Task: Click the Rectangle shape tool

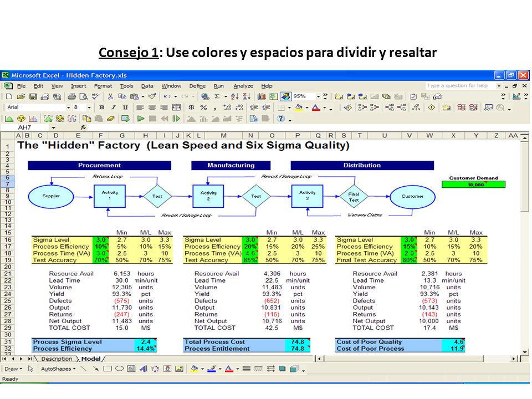Action: tap(108, 369)
